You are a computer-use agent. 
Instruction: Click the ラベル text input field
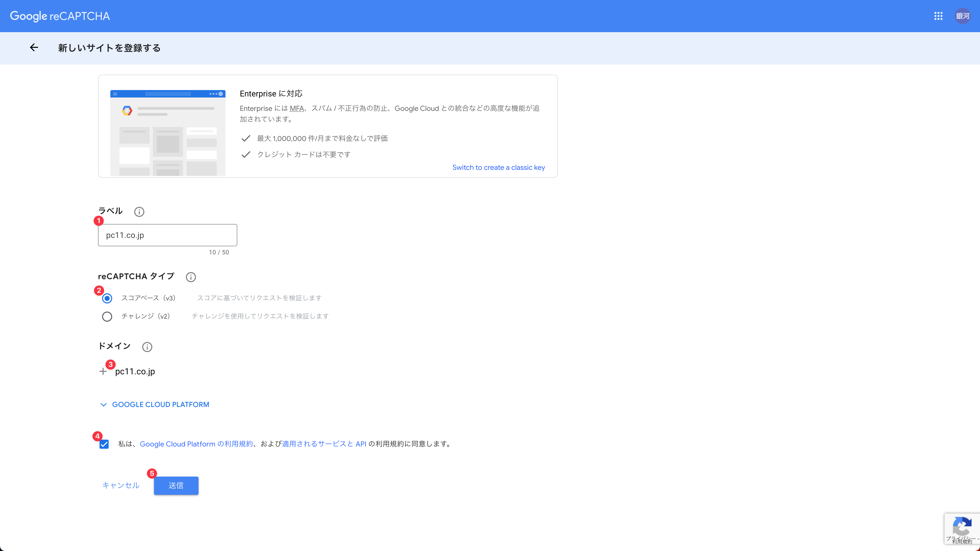pyautogui.click(x=167, y=235)
